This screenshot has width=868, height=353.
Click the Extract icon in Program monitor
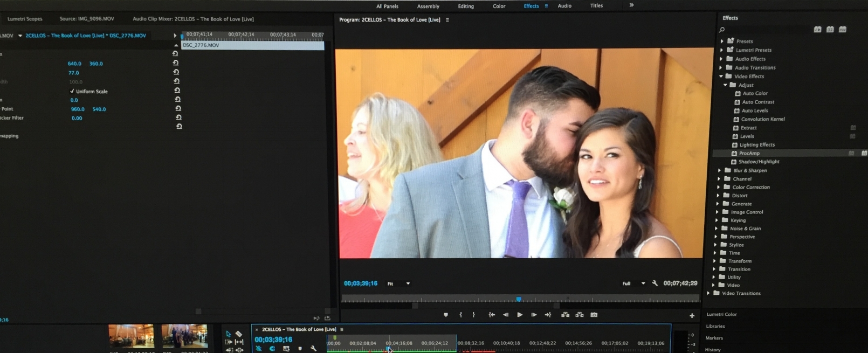580,315
